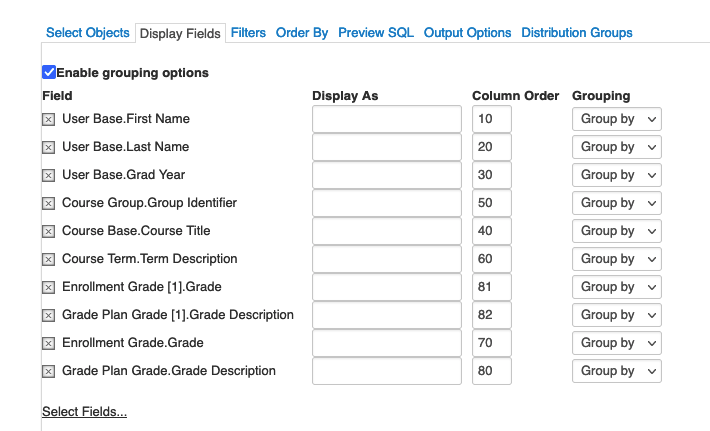
Task: Switch to the Filters tab
Action: click(x=248, y=33)
